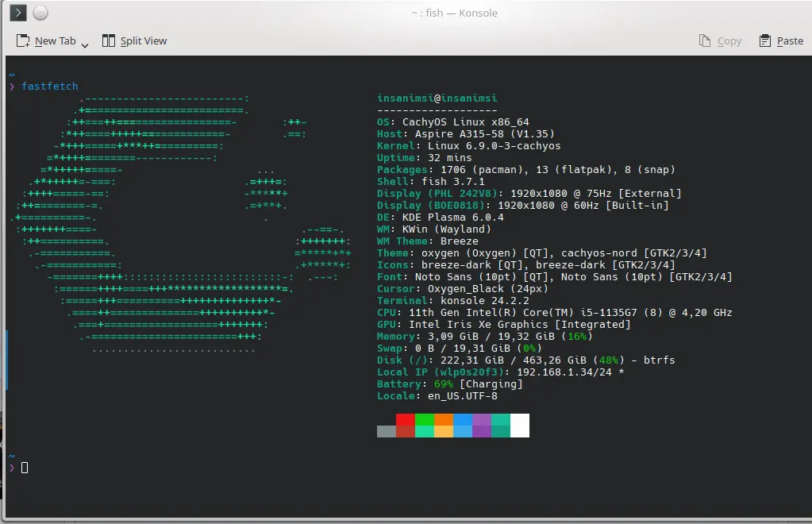Screen dimensions: 812x524
Task: Click the Konsole terminal icon in title bar
Action: tap(18, 13)
